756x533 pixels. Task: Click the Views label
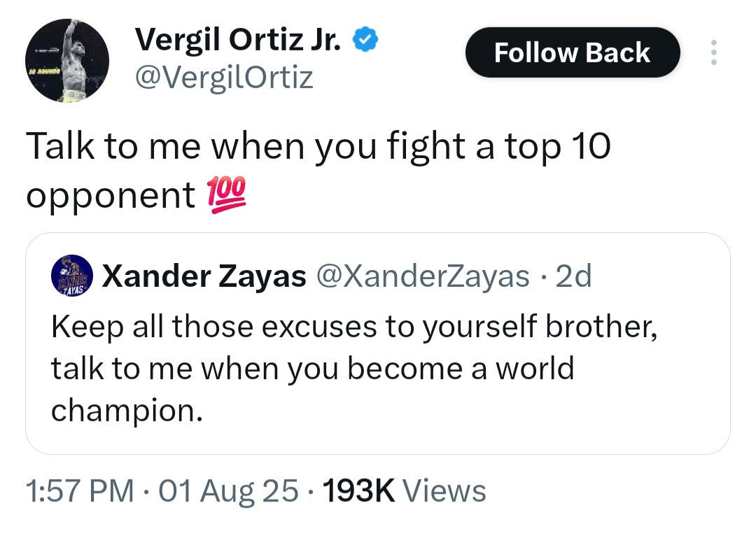click(x=445, y=490)
